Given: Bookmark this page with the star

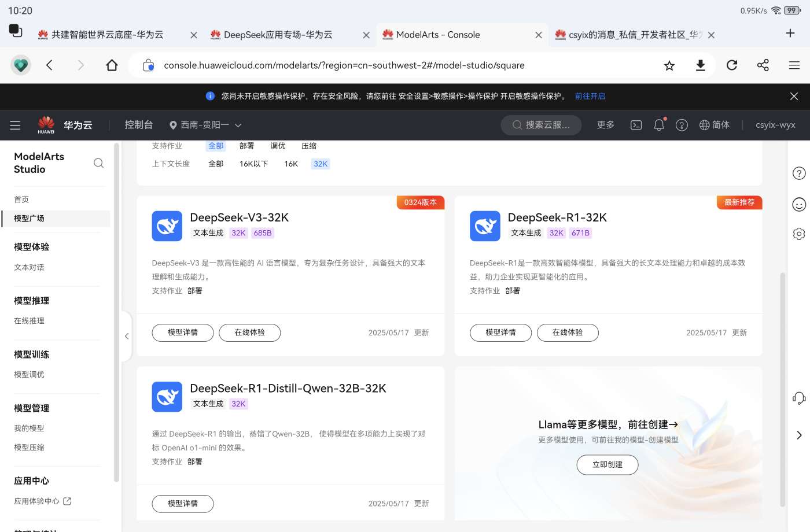Looking at the screenshot, I should 669,65.
